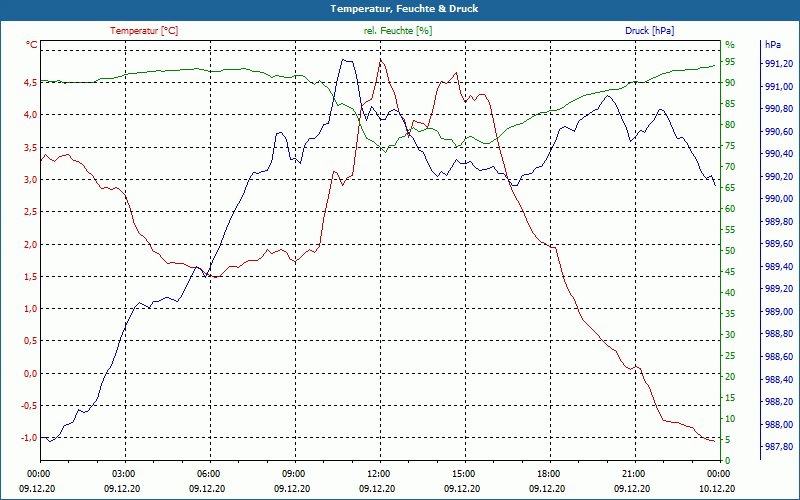The image size is (800, 500).
Task: Click the pressure axis value "988,20"
Action: 780,402
